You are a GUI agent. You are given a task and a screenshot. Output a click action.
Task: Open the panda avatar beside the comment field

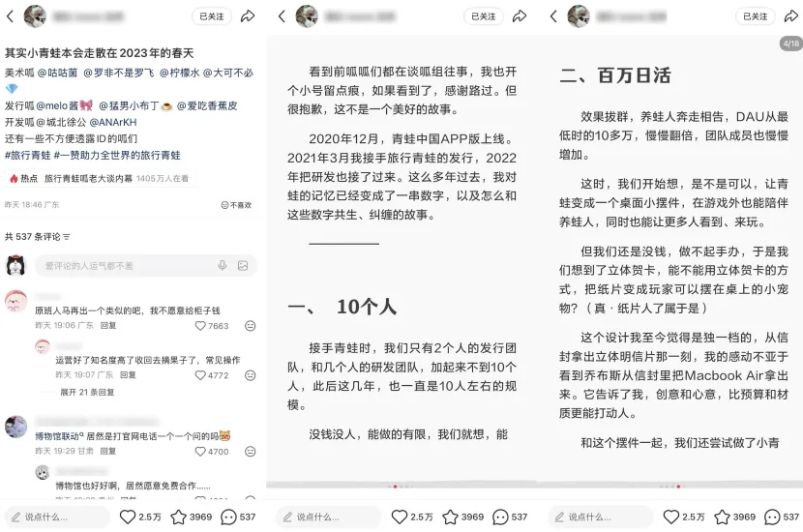pyautogui.click(x=15, y=265)
